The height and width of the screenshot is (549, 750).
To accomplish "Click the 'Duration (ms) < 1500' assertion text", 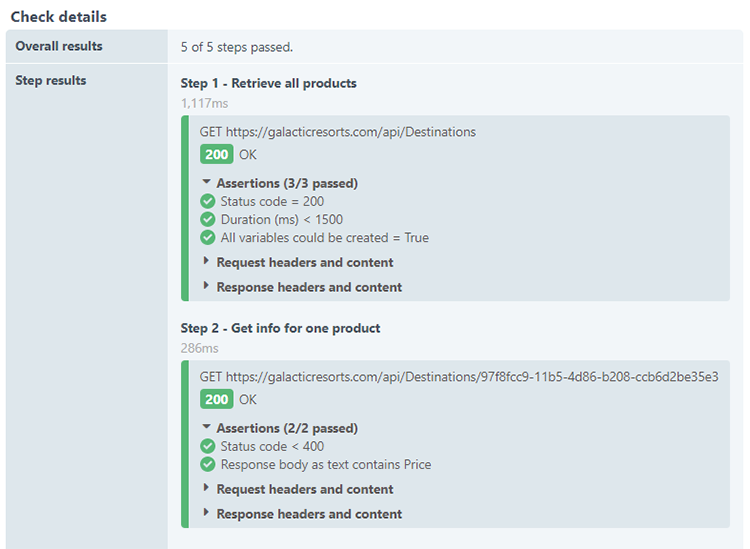I will [282, 220].
